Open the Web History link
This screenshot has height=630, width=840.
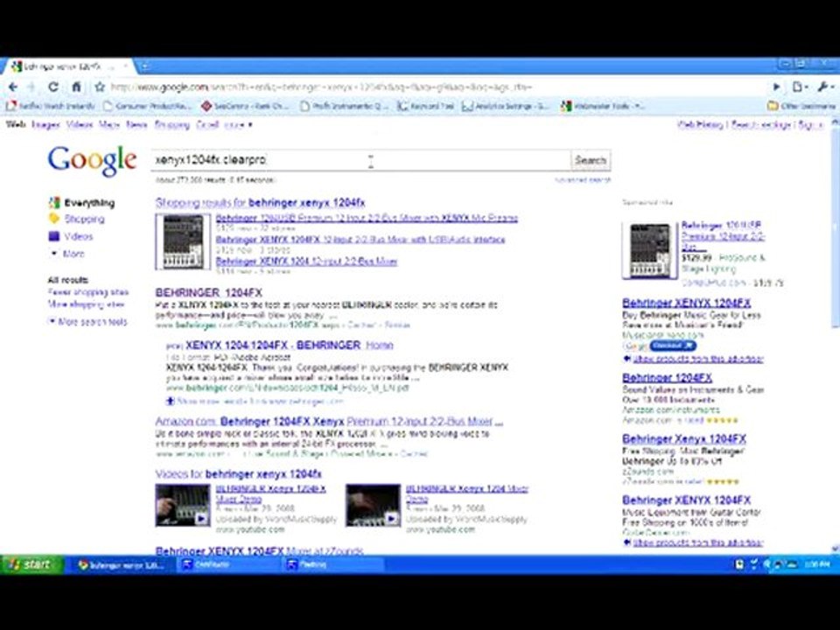[701, 125]
